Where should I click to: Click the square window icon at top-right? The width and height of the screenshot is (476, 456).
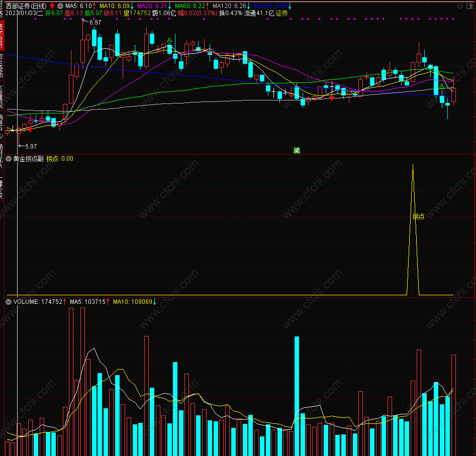pos(469,7)
